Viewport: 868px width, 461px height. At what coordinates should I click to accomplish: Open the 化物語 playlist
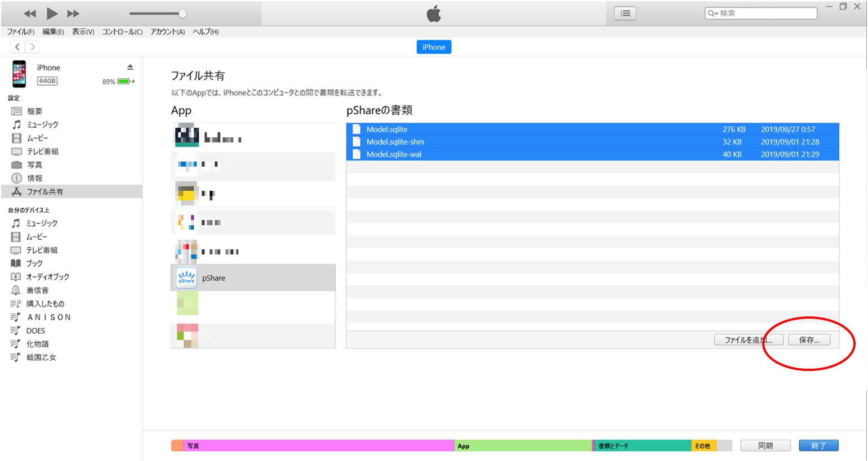[72, 344]
